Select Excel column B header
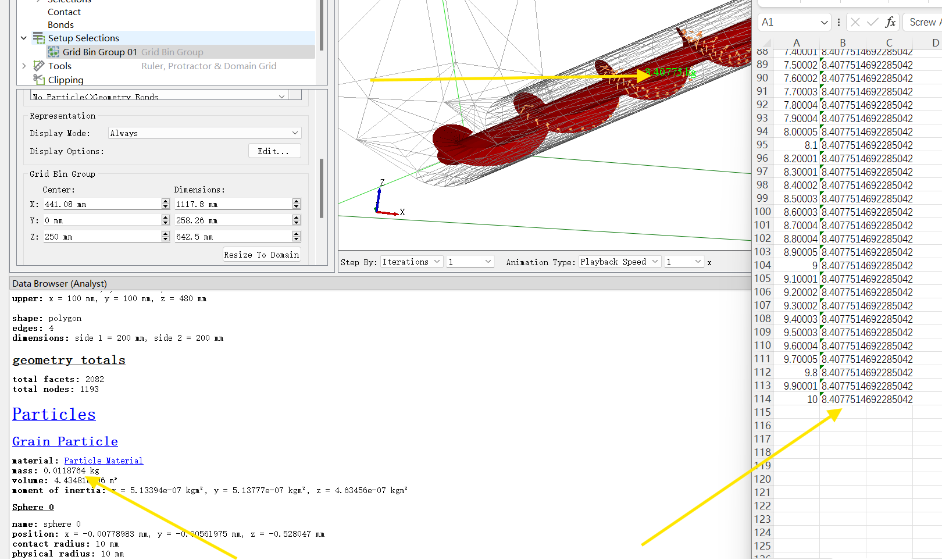This screenshot has height=560, width=942. (x=843, y=43)
